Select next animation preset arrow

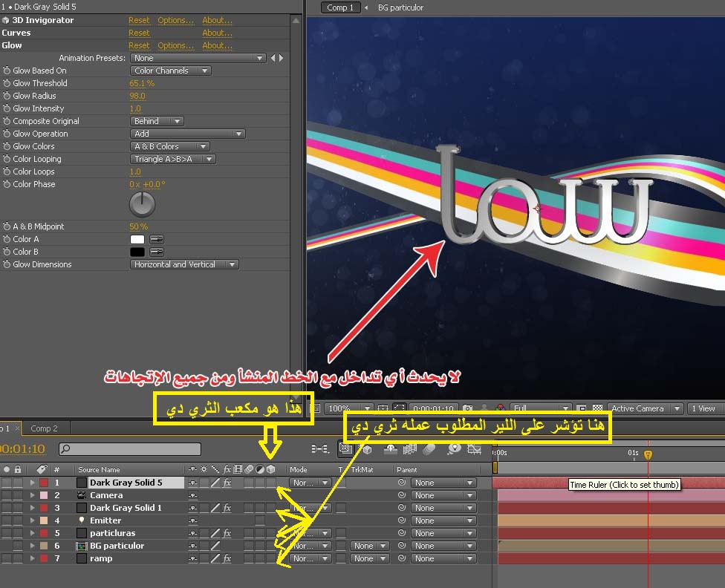coord(281,58)
